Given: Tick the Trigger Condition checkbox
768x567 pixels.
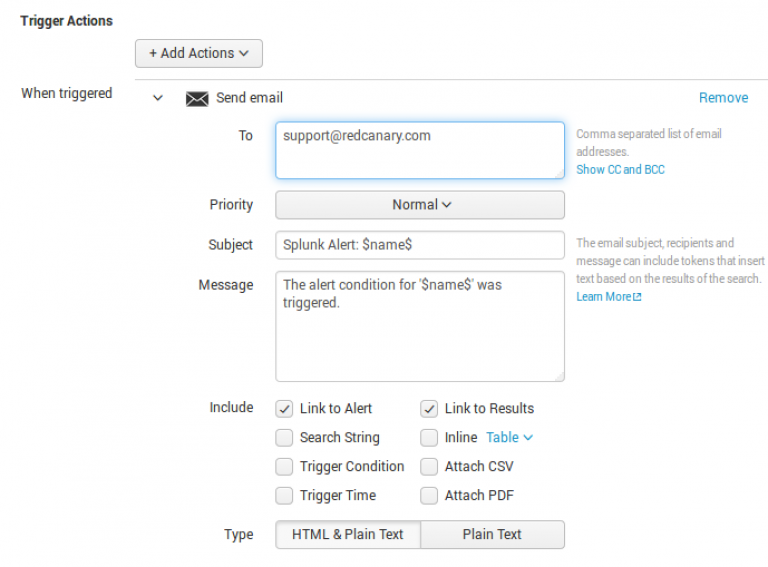Looking at the screenshot, I should pyautogui.click(x=285, y=466).
